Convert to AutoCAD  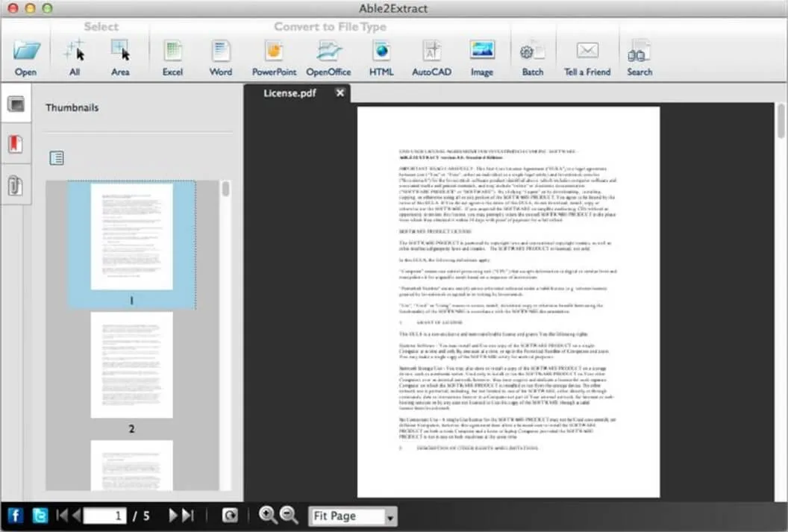[432, 57]
